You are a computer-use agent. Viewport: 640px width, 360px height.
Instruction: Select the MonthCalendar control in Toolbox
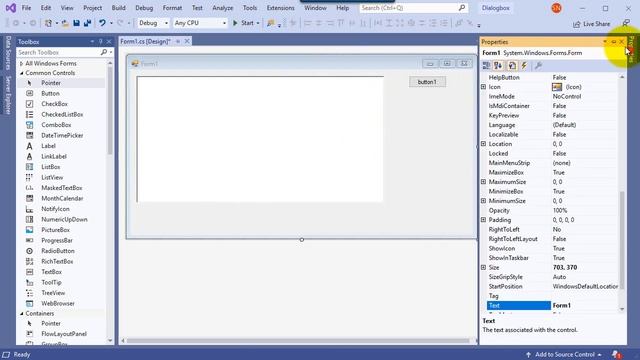tap(62, 198)
